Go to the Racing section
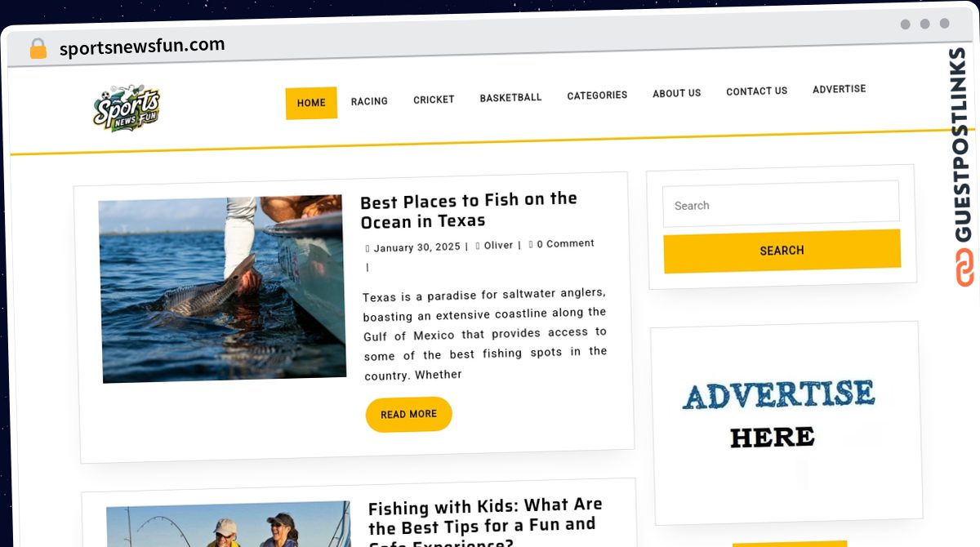980x547 pixels. click(x=369, y=101)
